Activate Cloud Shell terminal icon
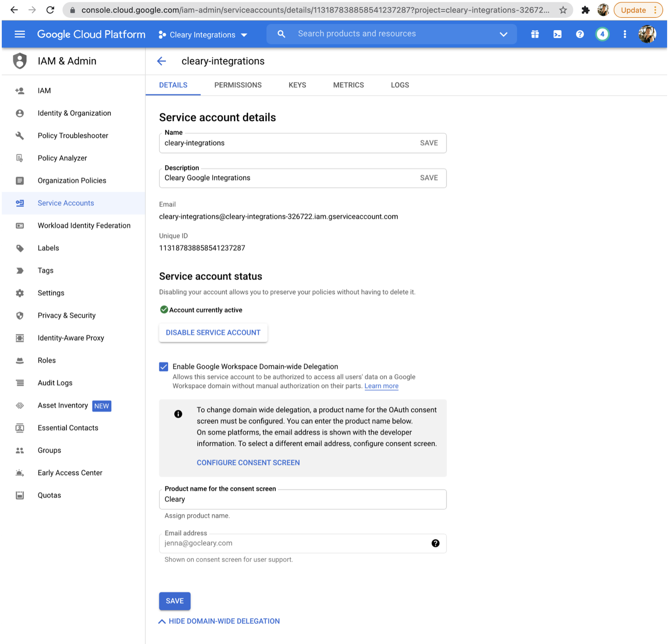This screenshot has width=668, height=644. 557,34
